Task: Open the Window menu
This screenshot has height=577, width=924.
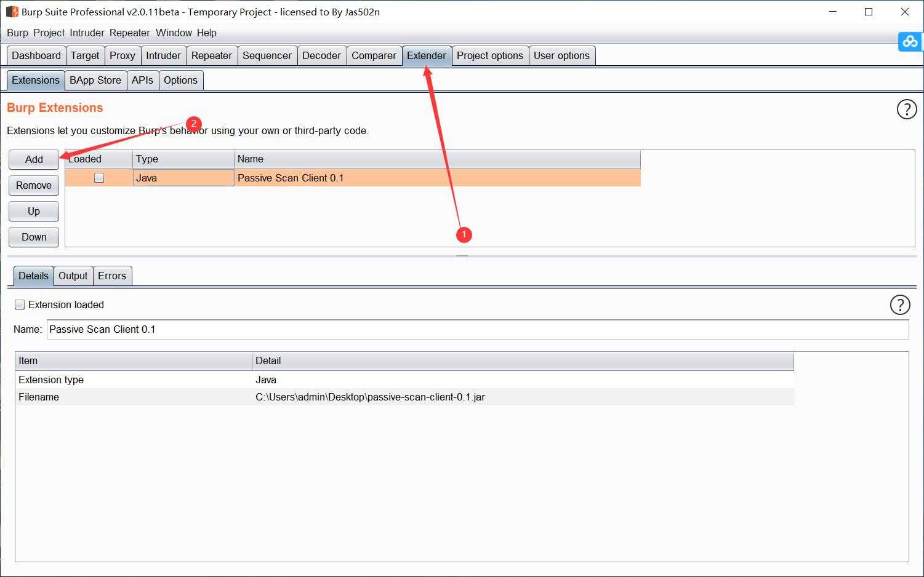Action: click(x=174, y=33)
